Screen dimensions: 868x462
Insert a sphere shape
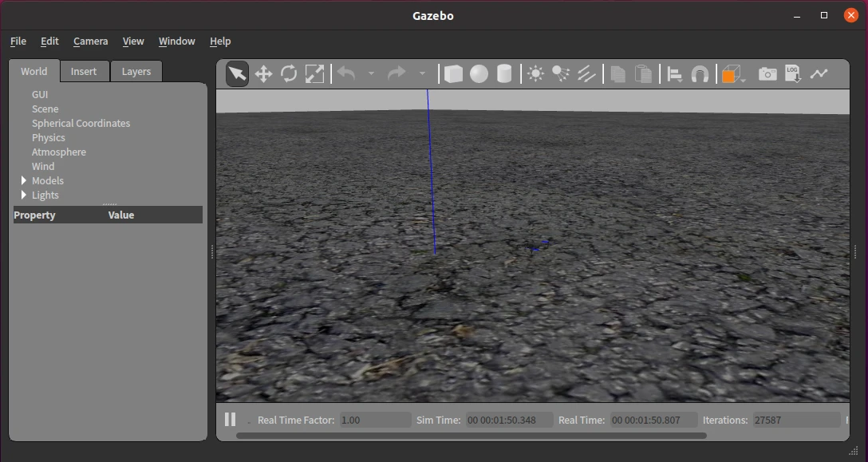click(x=479, y=73)
